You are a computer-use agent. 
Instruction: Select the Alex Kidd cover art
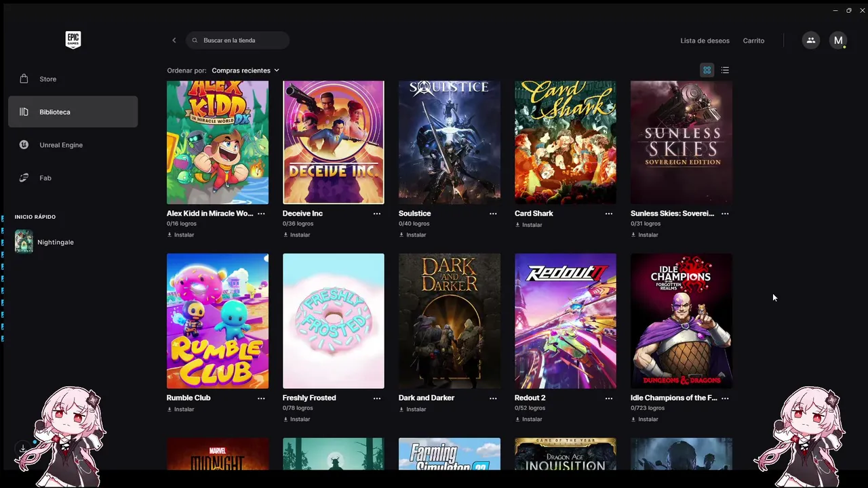click(x=218, y=142)
